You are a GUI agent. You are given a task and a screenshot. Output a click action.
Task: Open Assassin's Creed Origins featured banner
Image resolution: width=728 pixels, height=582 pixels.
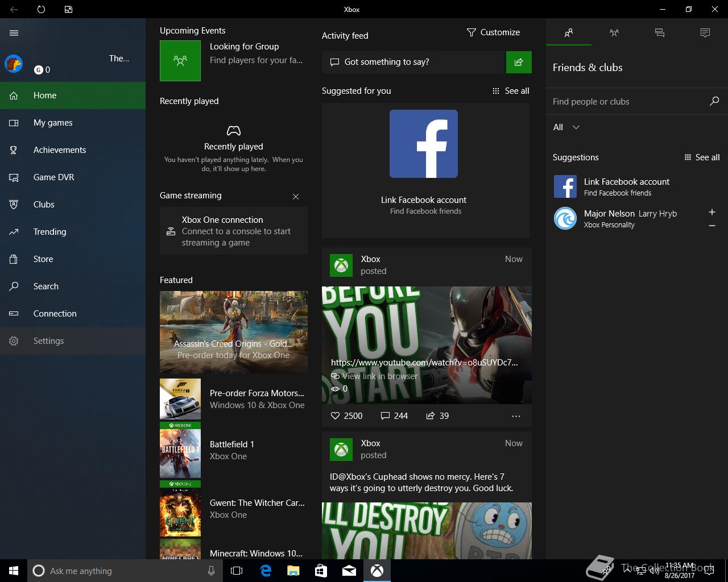tap(234, 332)
